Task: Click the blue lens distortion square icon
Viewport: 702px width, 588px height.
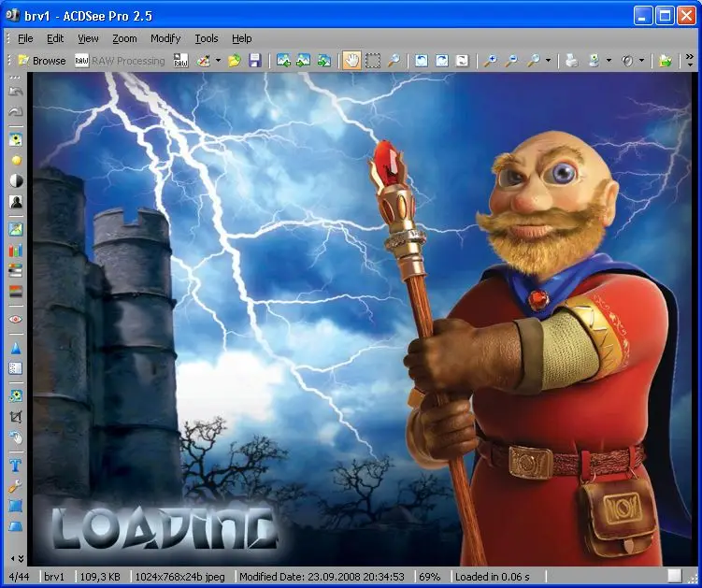Action: pyautogui.click(x=16, y=507)
